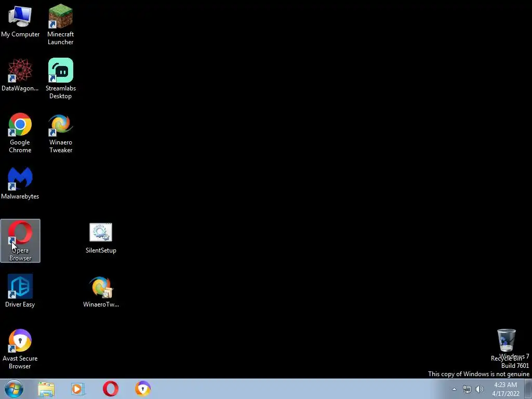
Task: Select the Google Chrome desktop shortcut
Action: tap(20, 132)
